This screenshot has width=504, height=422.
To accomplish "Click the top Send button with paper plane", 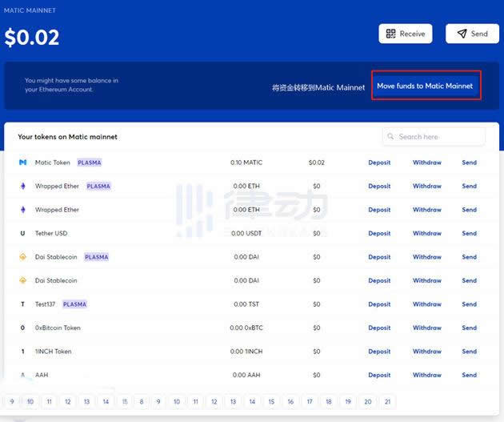I will point(472,34).
